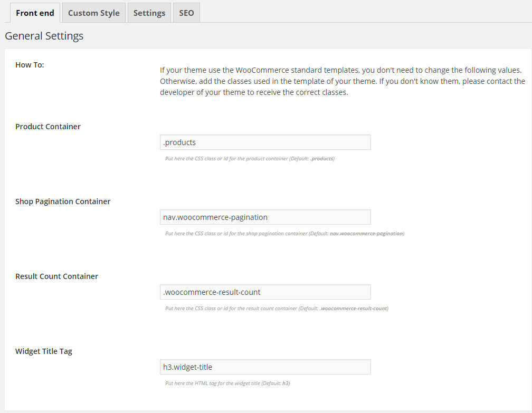This screenshot has width=532, height=413.
Task: Click the Widget Title Tag input field
Action: tap(265, 367)
